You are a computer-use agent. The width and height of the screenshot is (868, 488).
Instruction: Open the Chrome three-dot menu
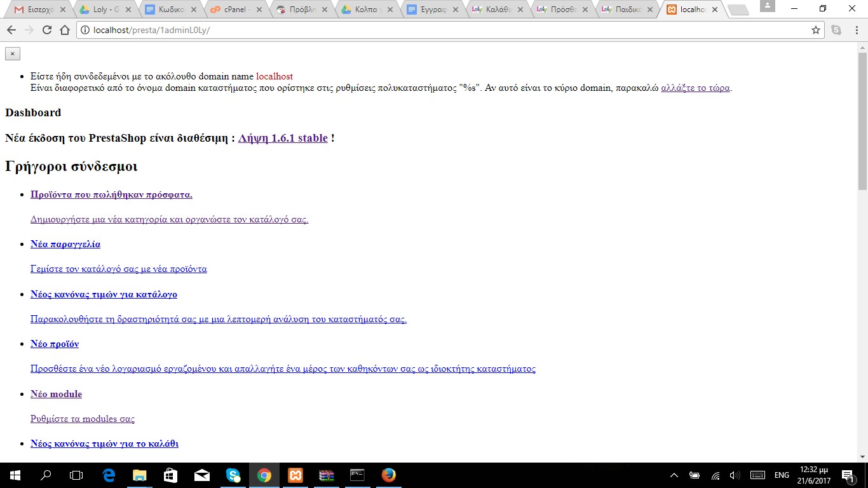point(855,30)
